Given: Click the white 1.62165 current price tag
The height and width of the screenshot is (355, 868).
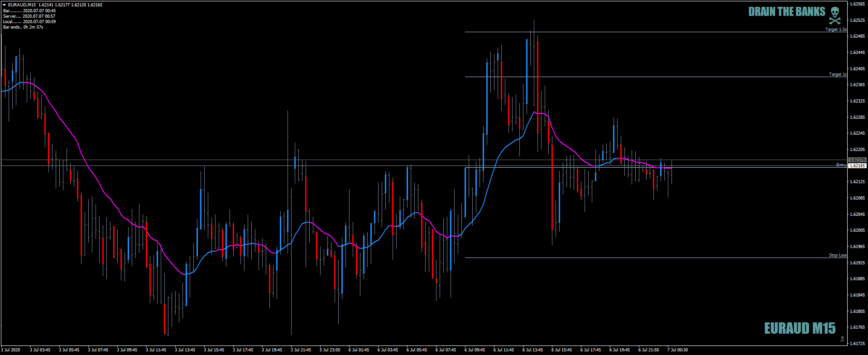Looking at the screenshot, I should pos(858,166).
